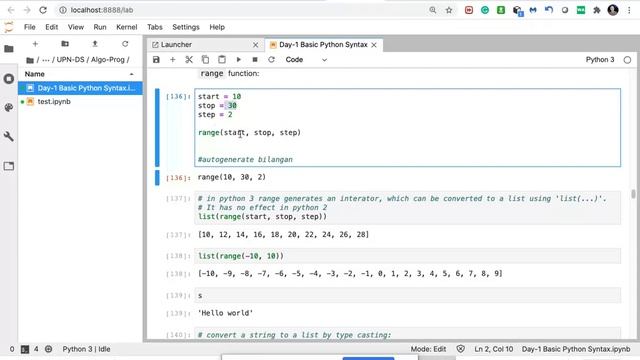Refresh the file list
The width and height of the screenshot is (640, 360).
point(125,44)
